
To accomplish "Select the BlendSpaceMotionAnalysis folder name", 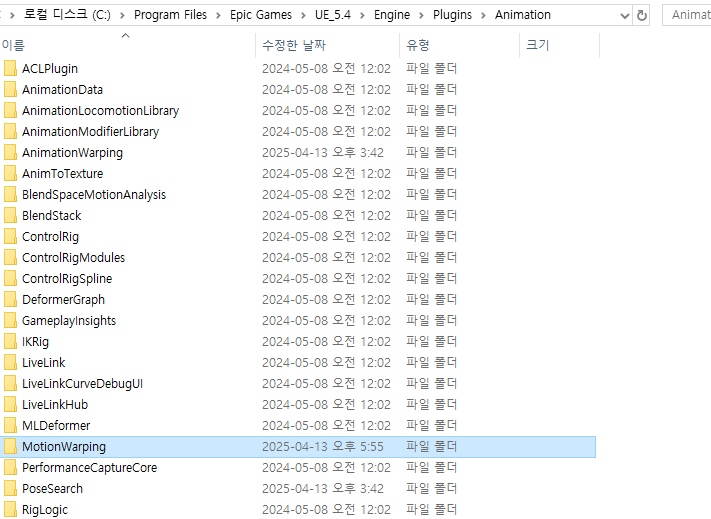I will [x=94, y=195].
